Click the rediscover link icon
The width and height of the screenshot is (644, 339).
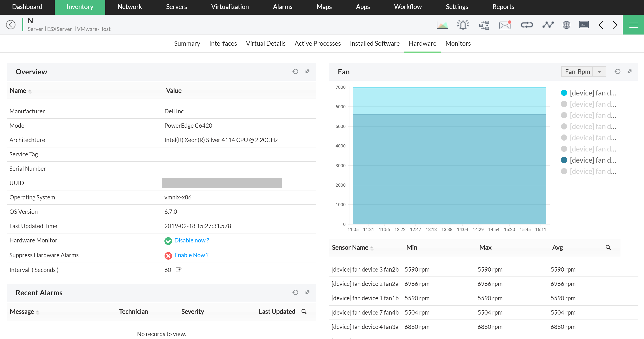(x=527, y=25)
